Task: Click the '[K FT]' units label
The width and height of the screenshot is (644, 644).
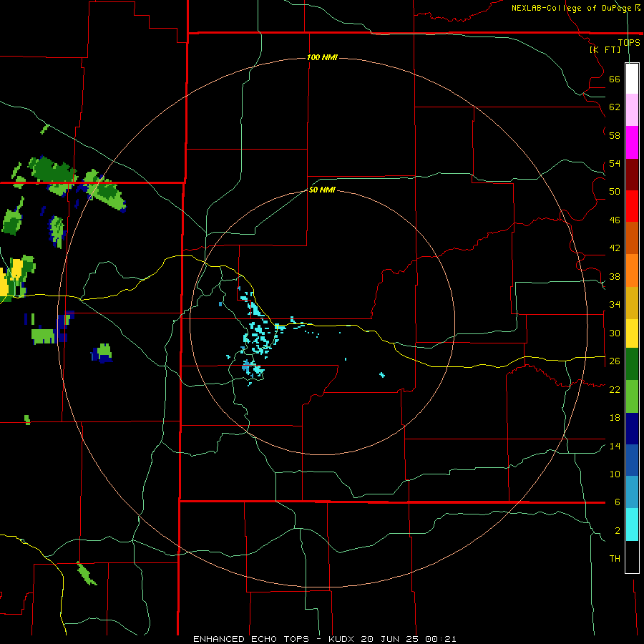Action: [x=605, y=49]
